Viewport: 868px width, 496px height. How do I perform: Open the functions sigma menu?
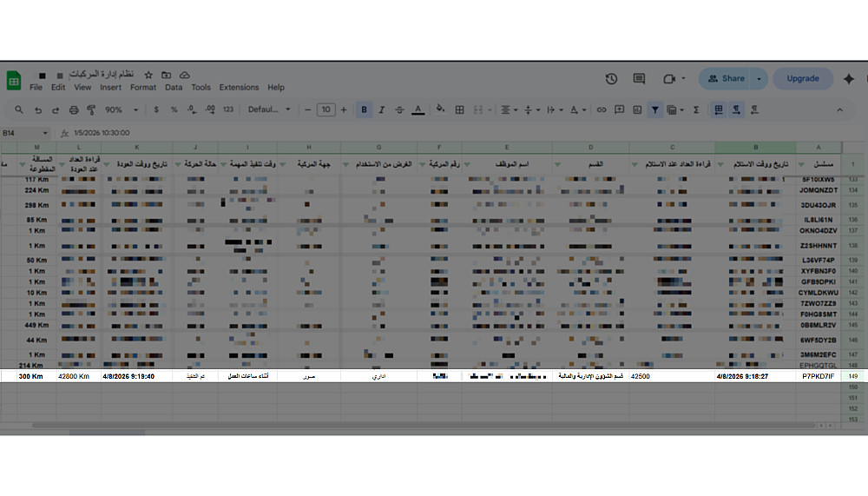(x=696, y=109)
